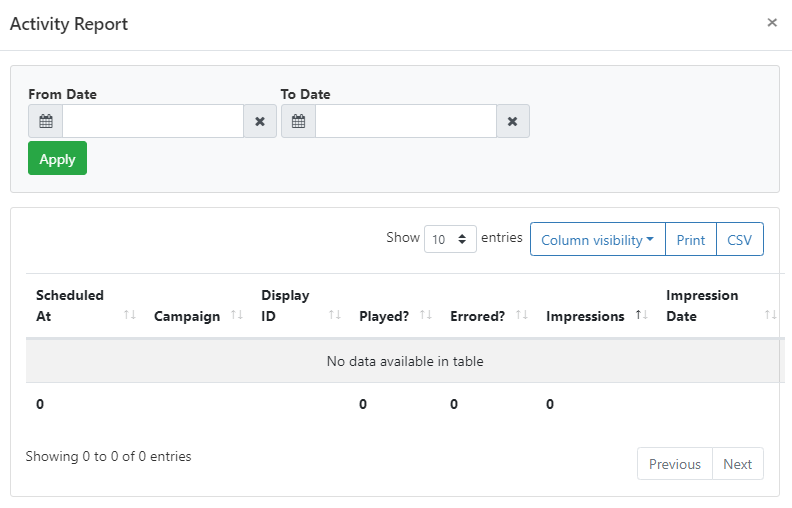792x508 pixels.
Task: Go to Next page of results
Action: click(x=737, y=464)
